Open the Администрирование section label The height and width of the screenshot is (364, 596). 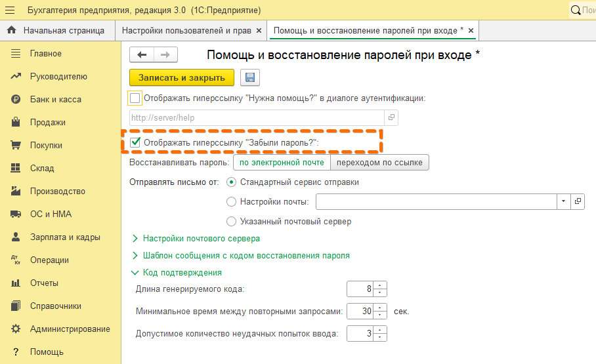click(x=70, y=329)
